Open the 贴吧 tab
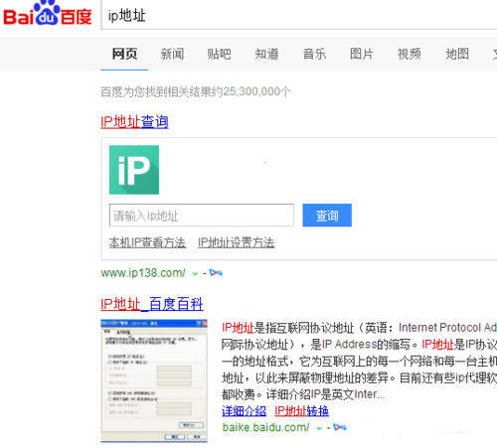 [219, 54]
